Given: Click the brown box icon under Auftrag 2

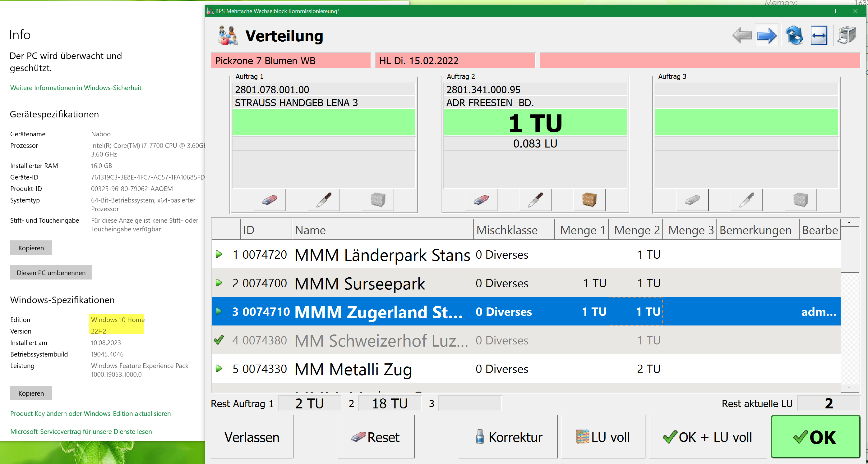Looking at the screenshot, I should [x=589, y=200].
